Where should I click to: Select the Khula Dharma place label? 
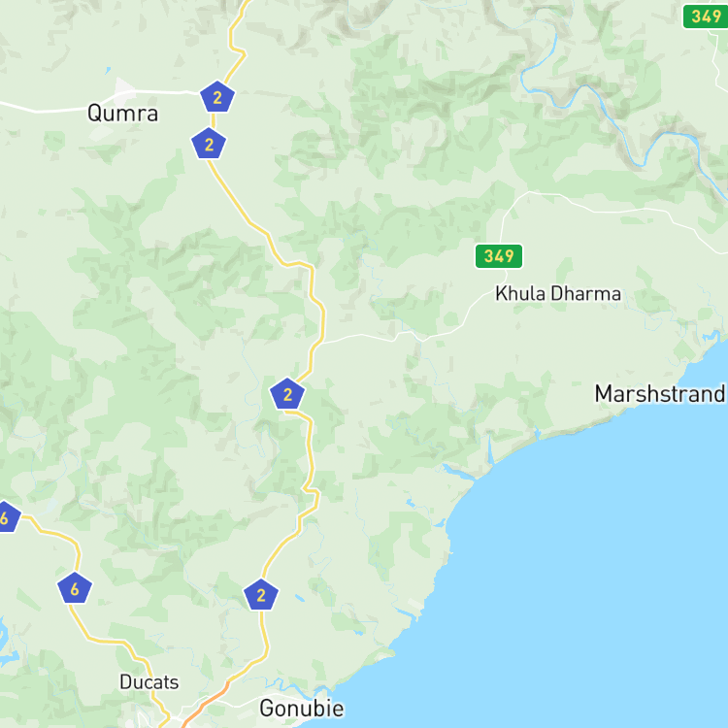click(558, 293)
